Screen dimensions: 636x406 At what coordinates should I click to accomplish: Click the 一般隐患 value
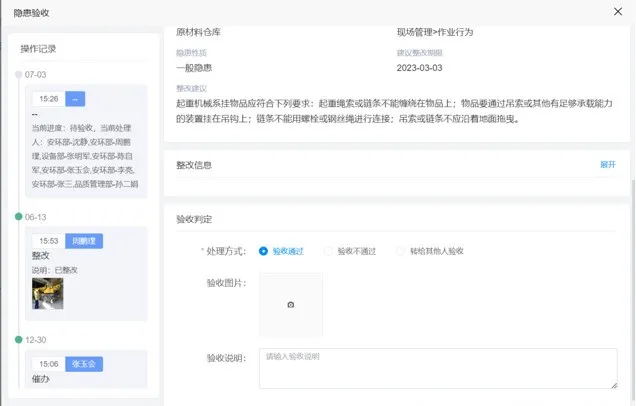pyautogui.click(x=194, y=68)
